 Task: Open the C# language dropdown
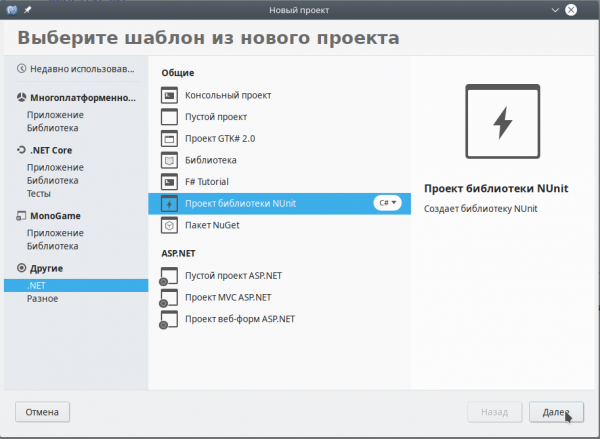[388, 203]
